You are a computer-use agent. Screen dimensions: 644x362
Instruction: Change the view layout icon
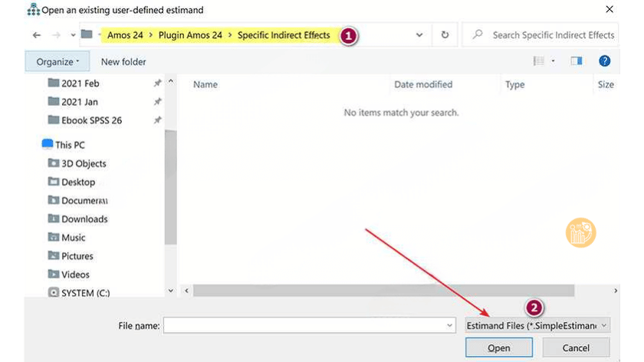(538, 61)
